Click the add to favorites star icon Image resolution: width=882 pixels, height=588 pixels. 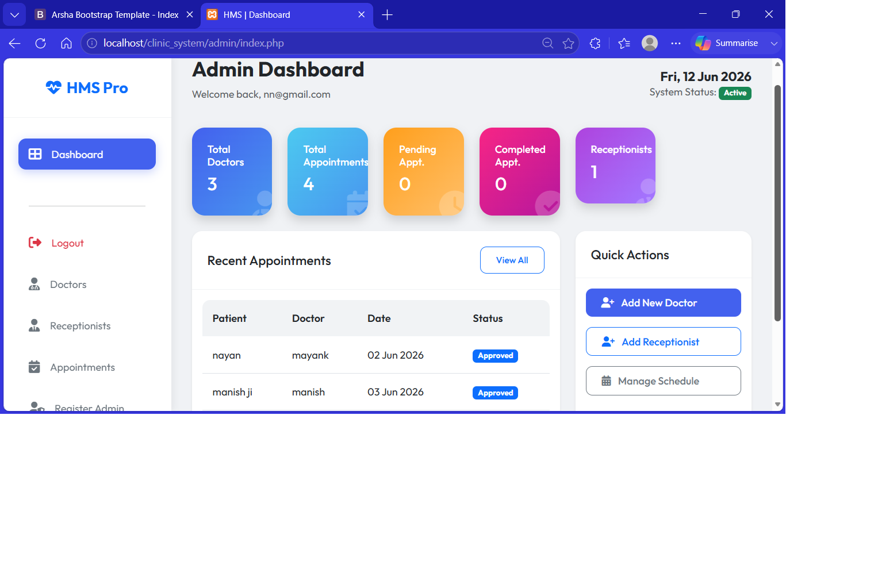569,43
